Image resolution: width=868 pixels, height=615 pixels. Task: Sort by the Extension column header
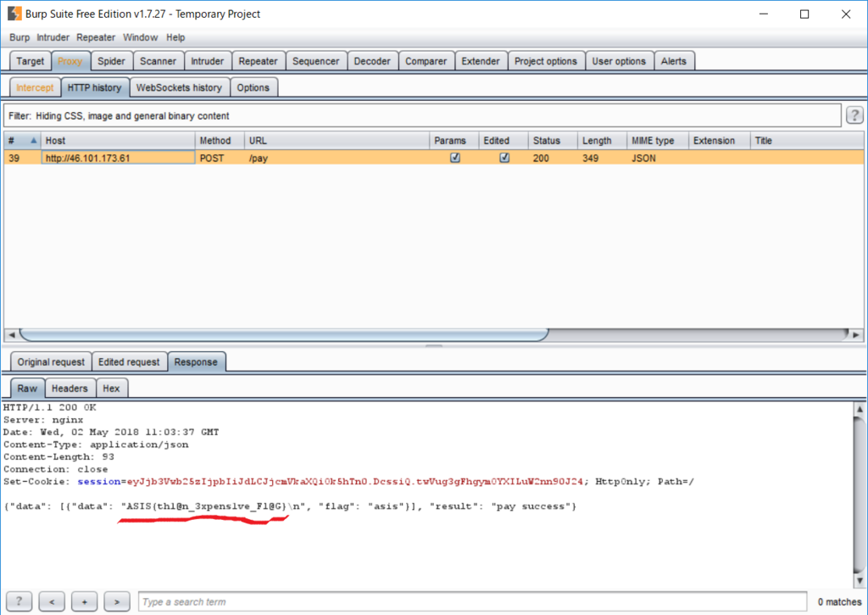(x=719, y=141)
